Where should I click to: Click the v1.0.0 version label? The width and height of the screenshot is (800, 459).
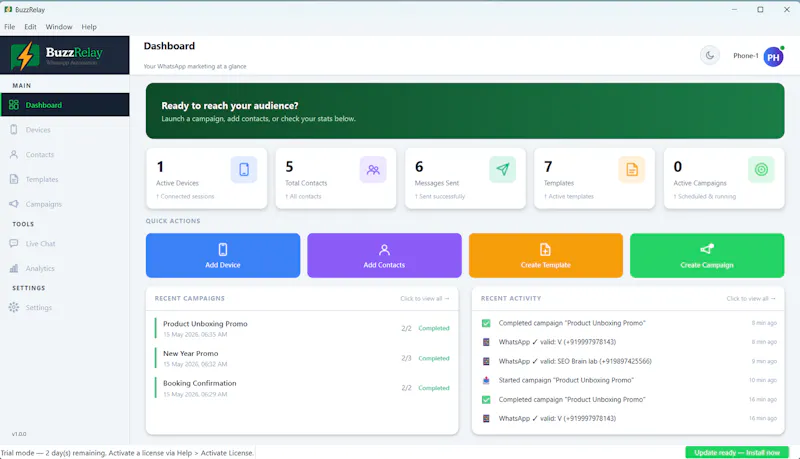point(19,434)
